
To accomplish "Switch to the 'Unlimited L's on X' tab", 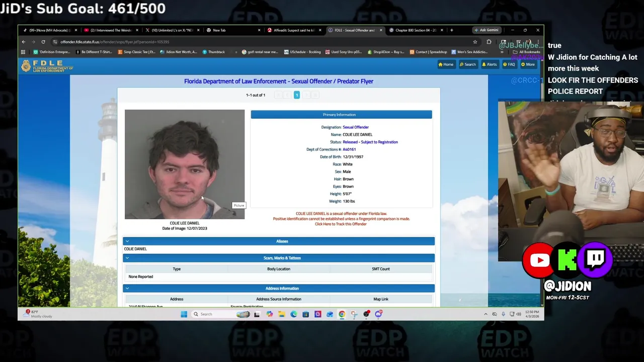I will point(172,30).
